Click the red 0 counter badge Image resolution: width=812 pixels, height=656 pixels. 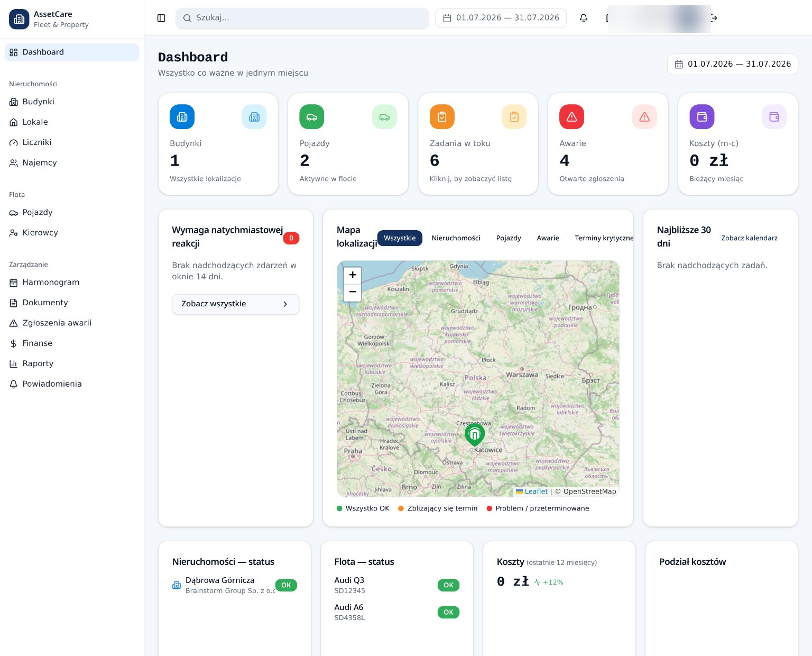click(291, 238)
